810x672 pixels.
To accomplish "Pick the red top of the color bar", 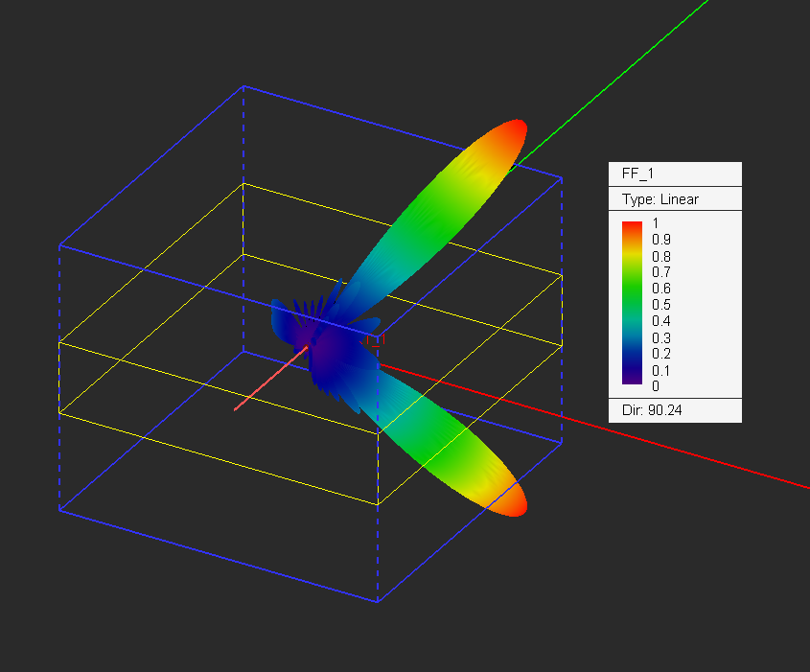I will 631,227.
